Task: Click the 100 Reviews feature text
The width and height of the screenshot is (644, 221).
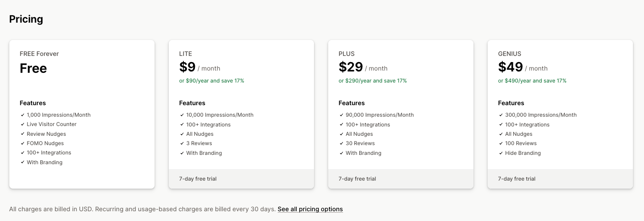Action: pos(521,143)
